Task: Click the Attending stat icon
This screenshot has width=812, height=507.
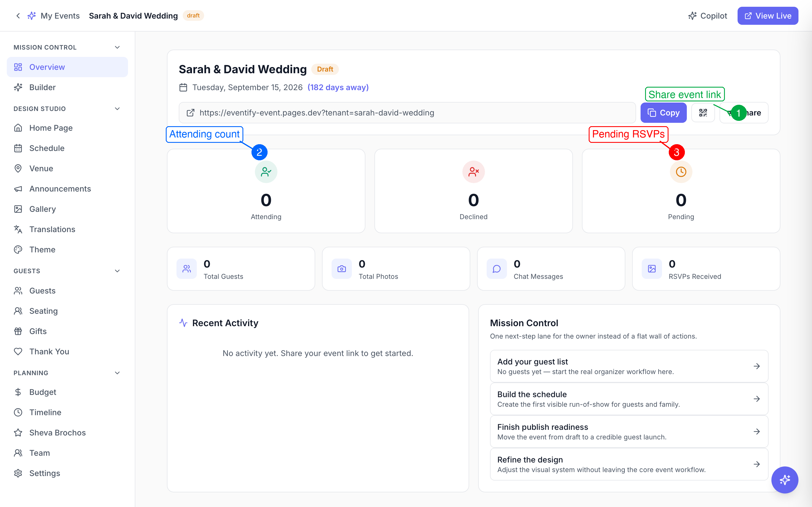Action: coord(266,172)
